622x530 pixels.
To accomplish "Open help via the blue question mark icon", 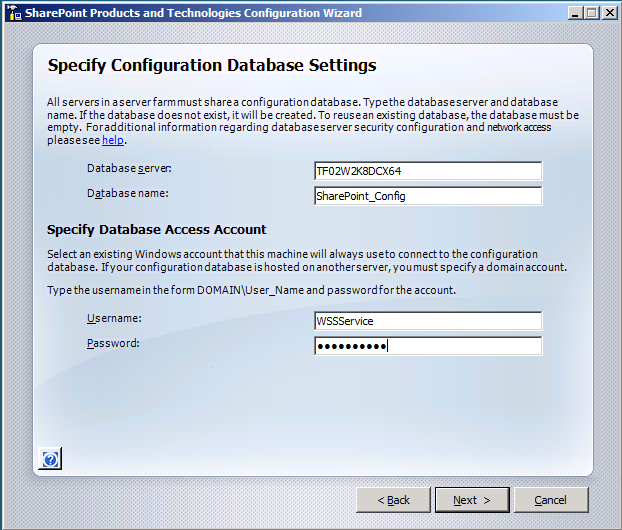I will [50, 459].
